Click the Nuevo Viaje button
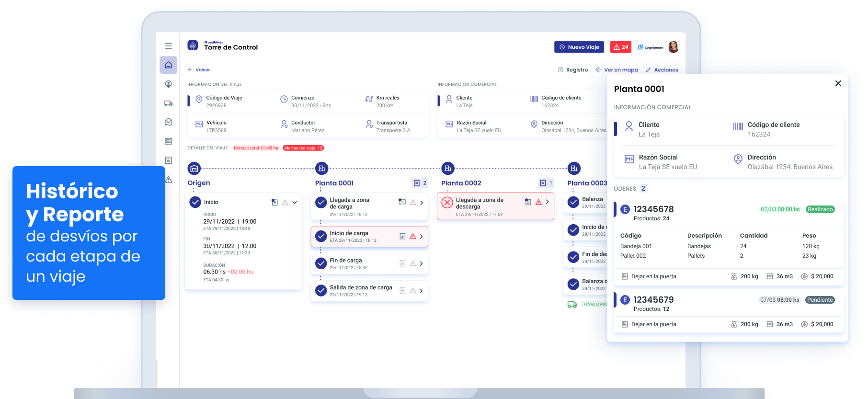 [580, 47]
